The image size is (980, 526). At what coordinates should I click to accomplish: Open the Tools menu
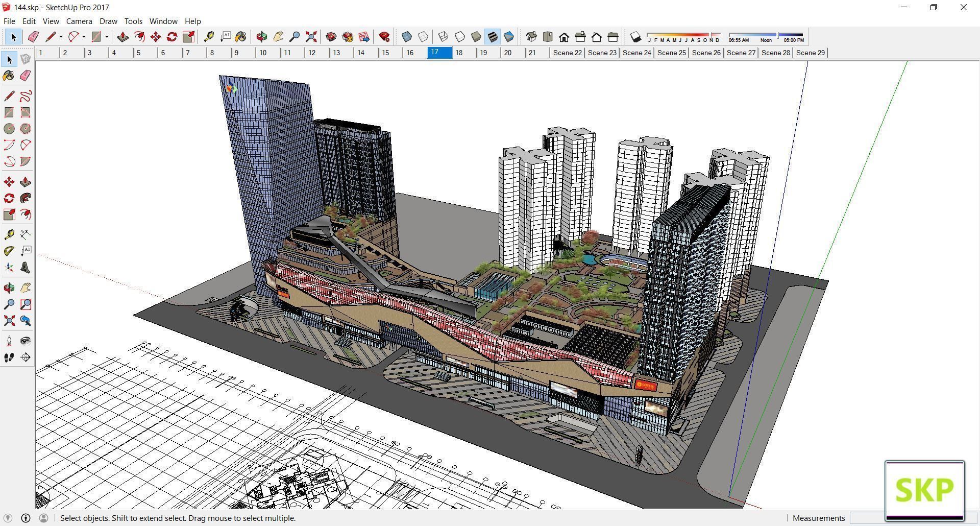[x=133, y=21]
